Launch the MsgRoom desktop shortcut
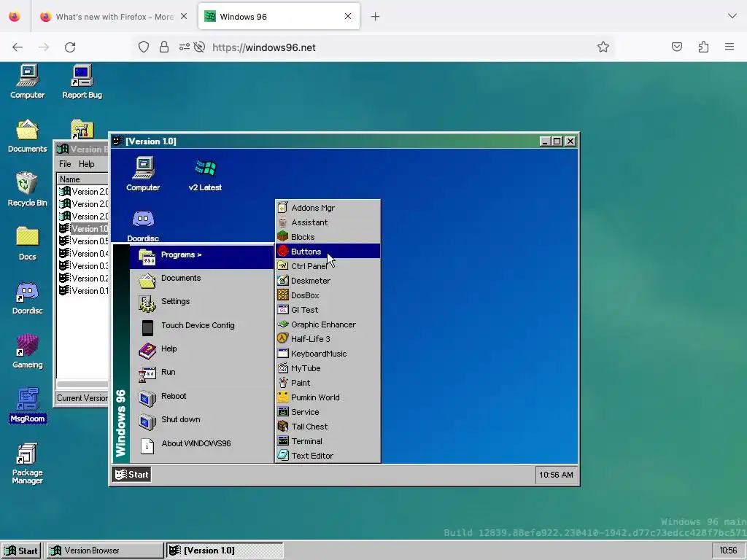This screenshot has width=747, height=560. (x=28, y=405)
